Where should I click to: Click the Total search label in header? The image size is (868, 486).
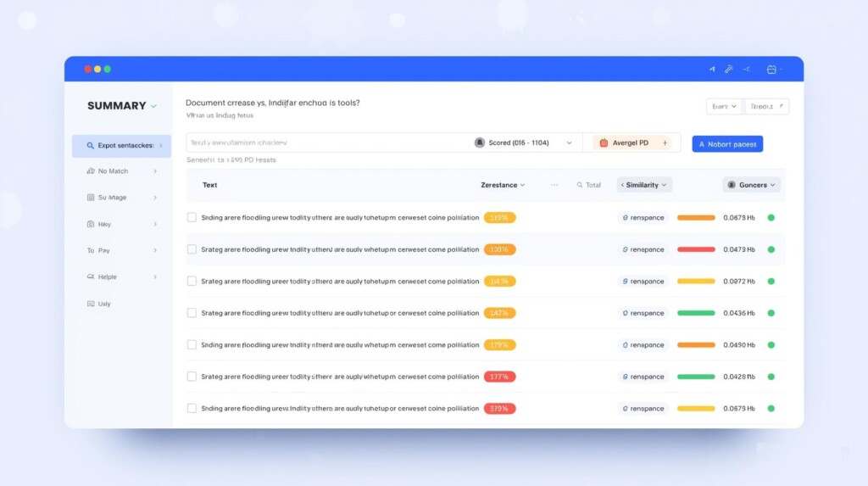[588, 185]
